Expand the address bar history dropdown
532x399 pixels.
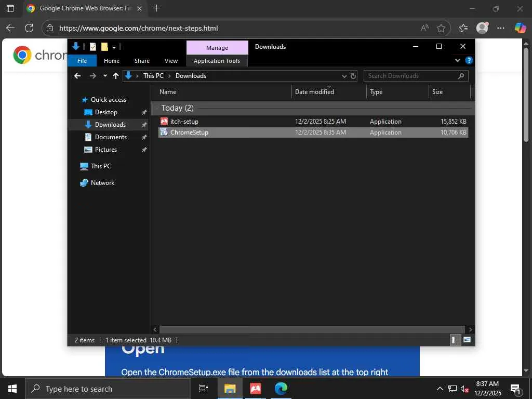click(x=344, y=76)
